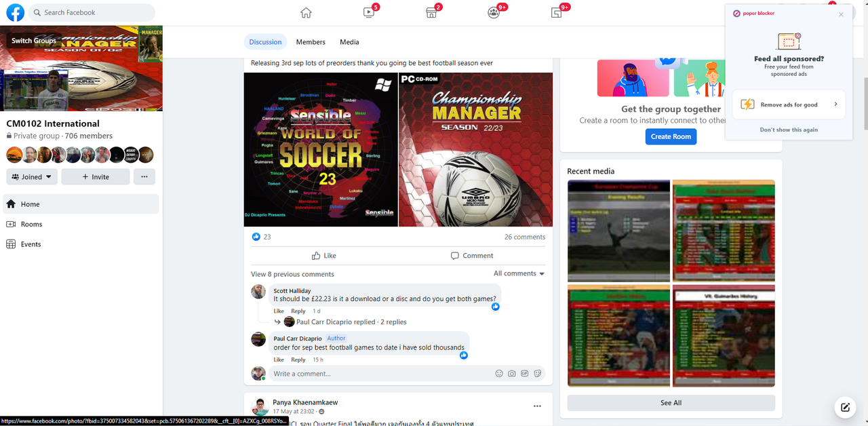The image size is (868, 426).
Task: Reply to Paul Carr Dicaprio's comment
Action: click(298, 360)
